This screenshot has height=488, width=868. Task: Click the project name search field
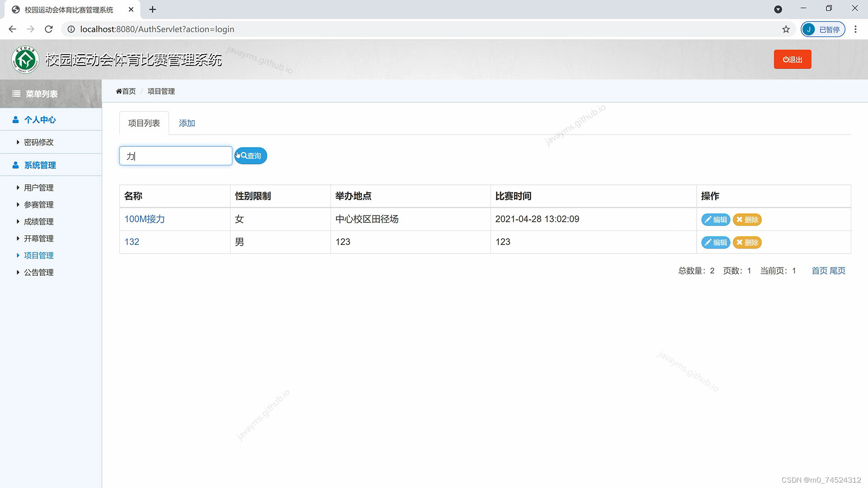(x=175, y=156)
